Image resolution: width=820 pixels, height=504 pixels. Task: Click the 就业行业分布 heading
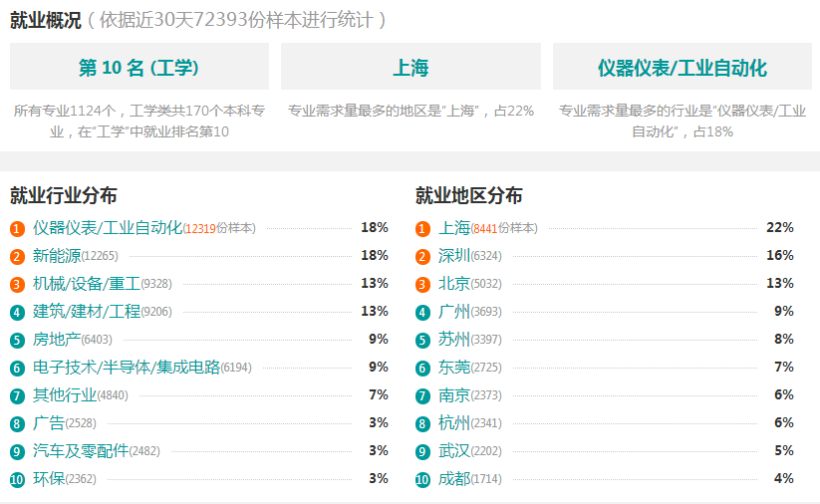pyautogui.click(x=64, y=195)
